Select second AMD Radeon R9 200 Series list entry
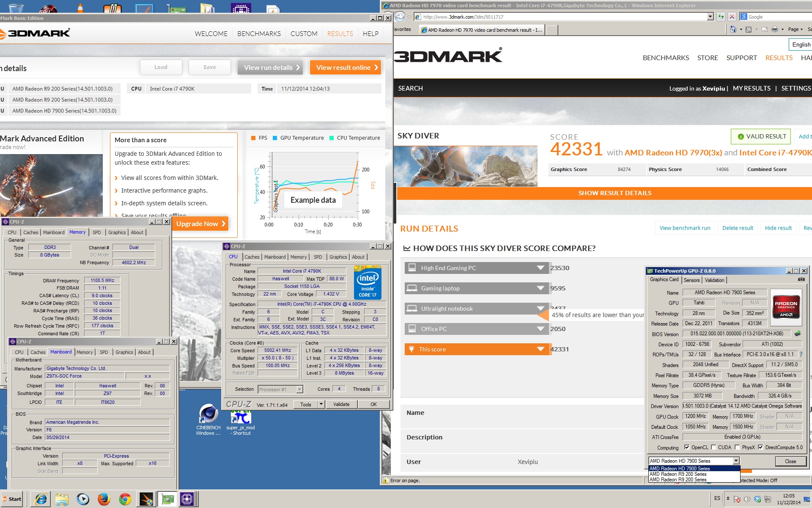The image size is (812, 508). point(694,480)
